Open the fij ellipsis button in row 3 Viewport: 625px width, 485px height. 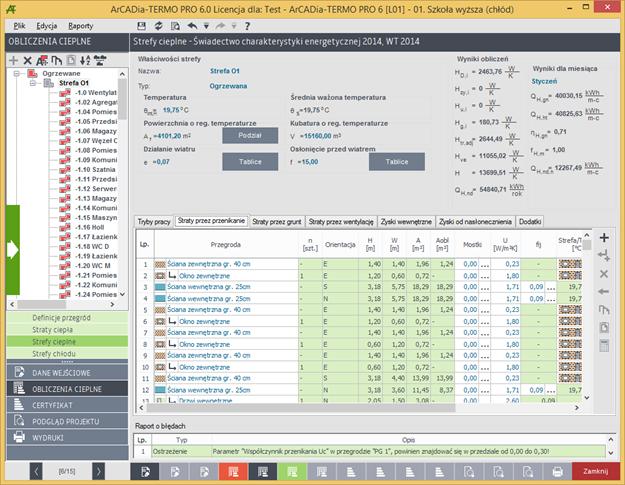pyautogui.click(x=550, y=287)
